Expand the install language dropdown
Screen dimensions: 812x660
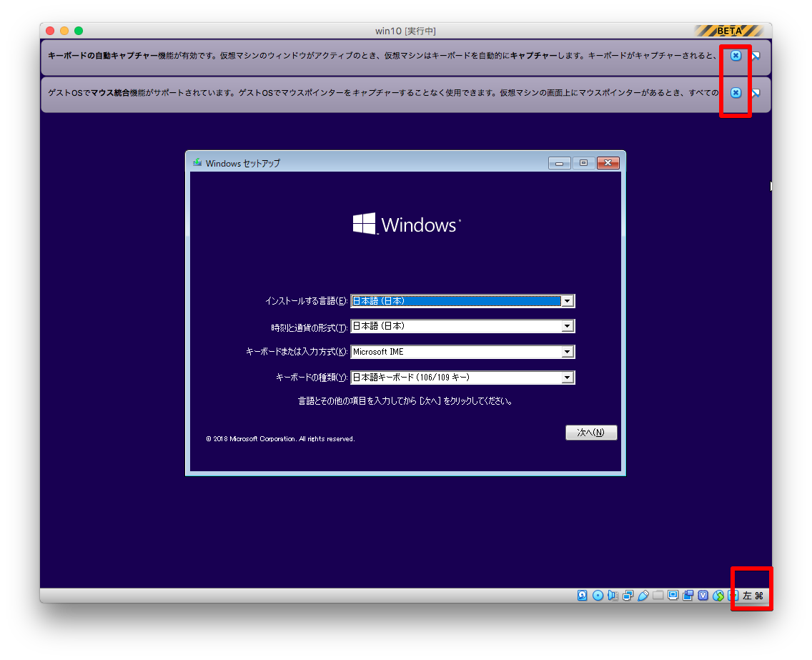tap(568, 301)
